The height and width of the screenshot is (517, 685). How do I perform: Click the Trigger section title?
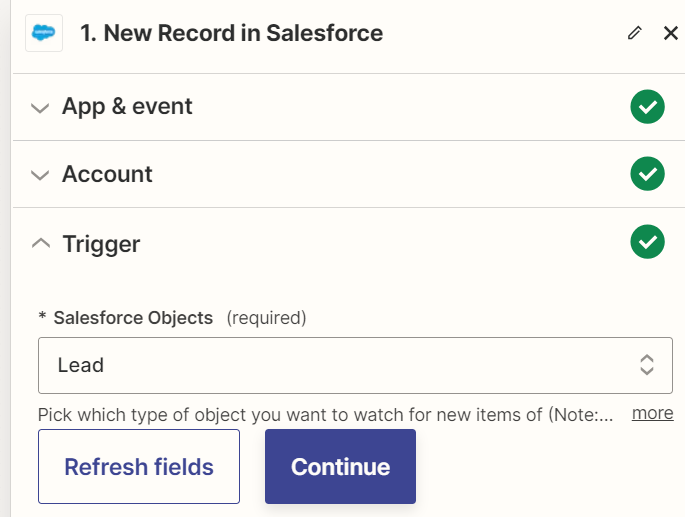pyautogui.click(x=101, y=244)
